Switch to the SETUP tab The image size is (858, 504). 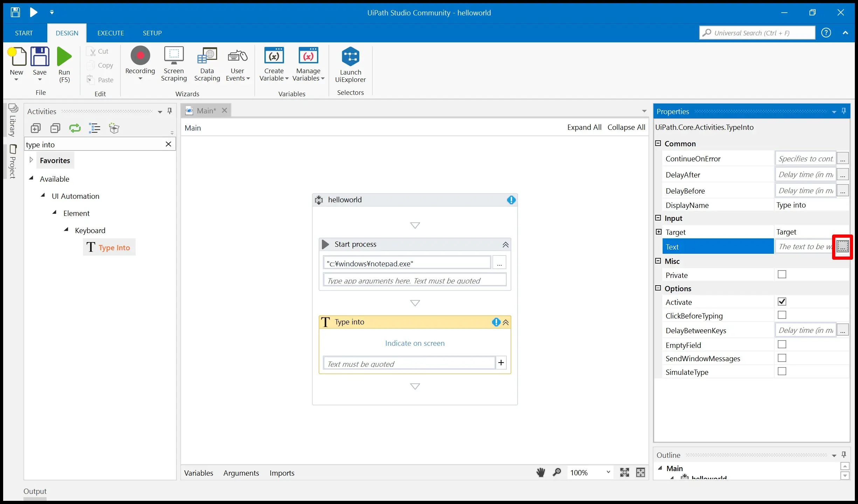[152, 33]
